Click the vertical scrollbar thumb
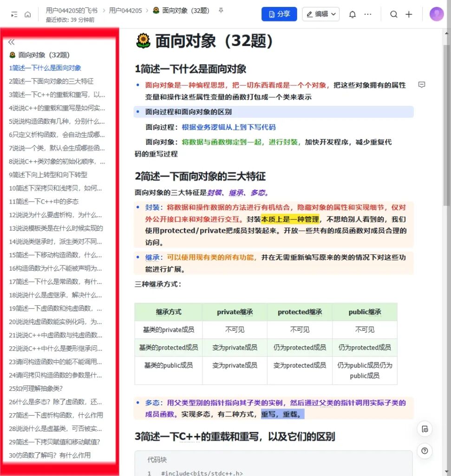The height and width of the screenshot is (476, 451). (446, 126)
